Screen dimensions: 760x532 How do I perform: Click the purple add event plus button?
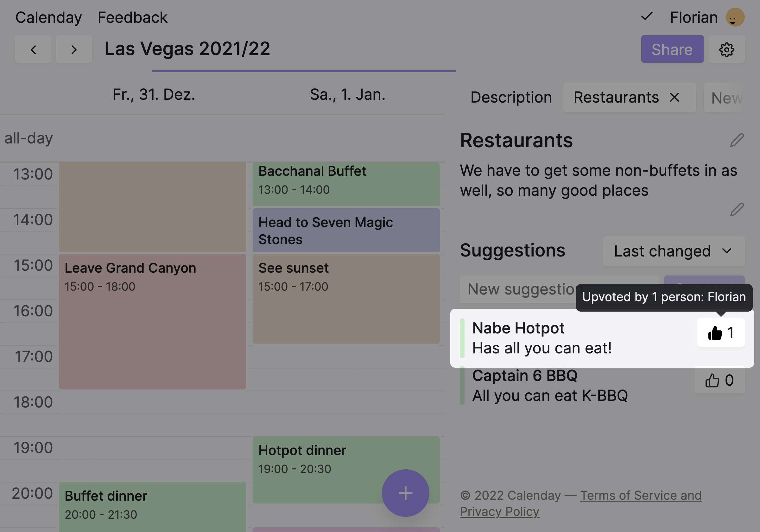(405, 493)
